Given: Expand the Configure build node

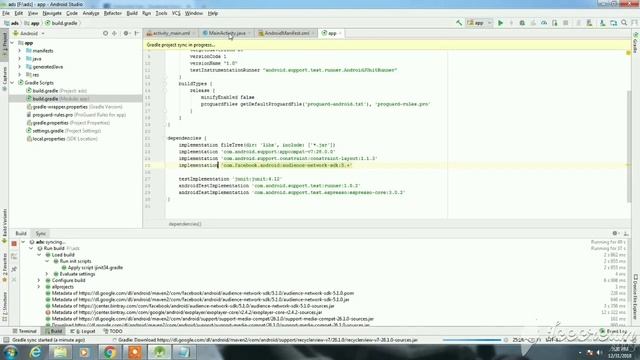Looking at the screenshot, I should click(x=39, y=280).
